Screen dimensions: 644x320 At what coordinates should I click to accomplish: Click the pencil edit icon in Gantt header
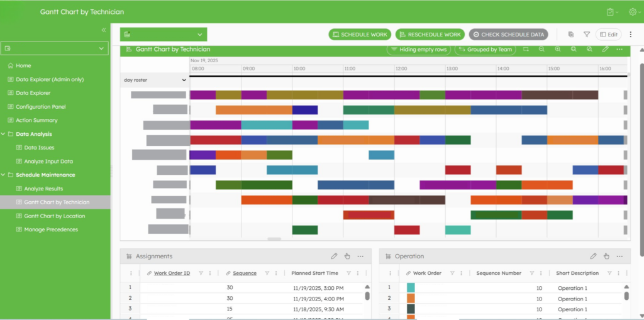tap(605, 49)
